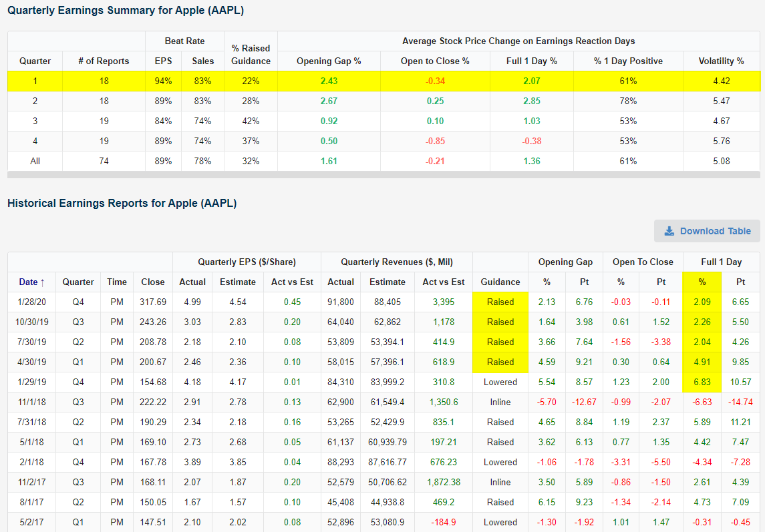The height and width of the screenshot is (532, 765).
Task: Click highlighted Full 1 Day % header
Action: (x=702, y=282)
